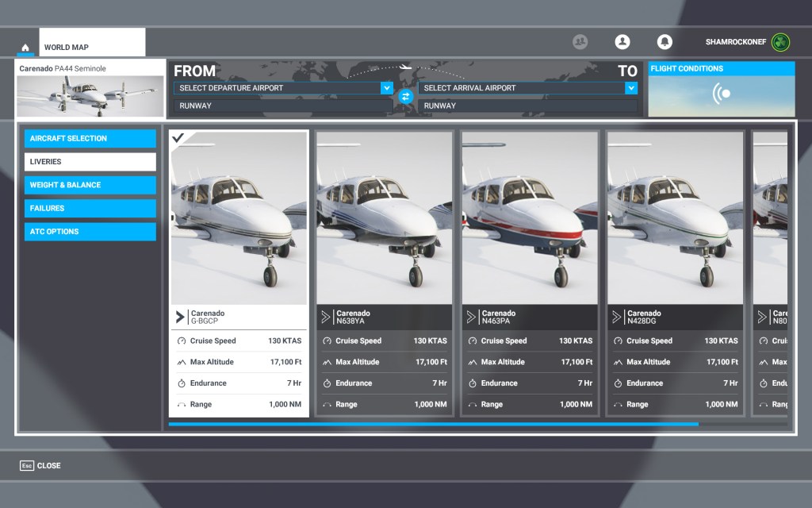Expand the Select Arrival Airport dropdown
This screenshot has width=812, height=508.
[x=630, y=88]
